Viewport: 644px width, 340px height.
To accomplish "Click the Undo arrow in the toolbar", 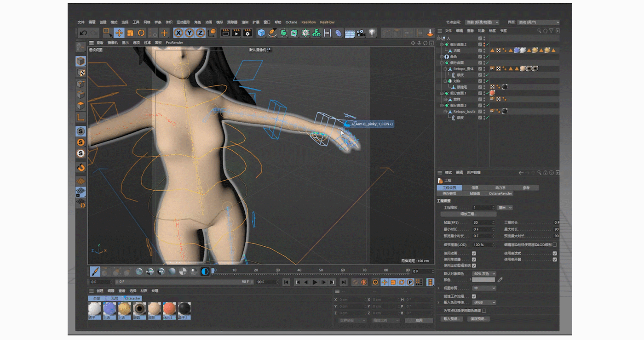I will pyautogui.click(x=83, y=33).
